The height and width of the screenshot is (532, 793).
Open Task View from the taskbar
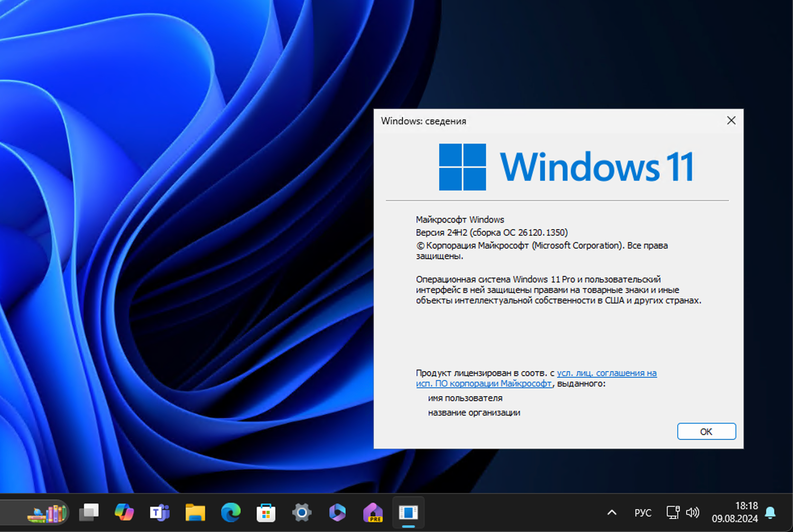[89, 512]
